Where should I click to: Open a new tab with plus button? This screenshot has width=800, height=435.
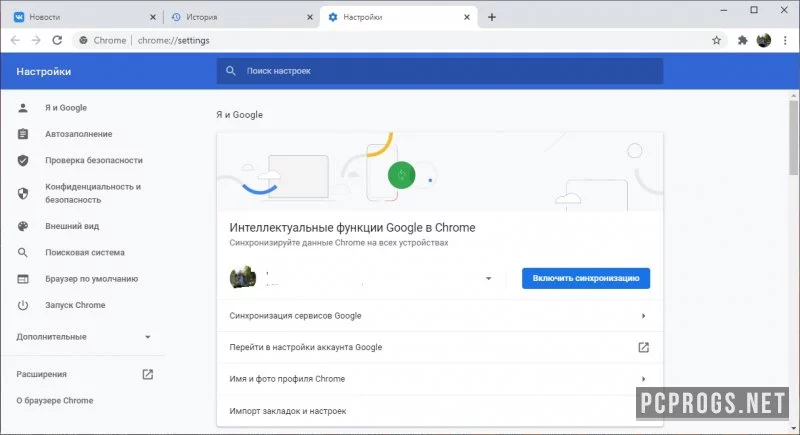(x=491, y=17)
